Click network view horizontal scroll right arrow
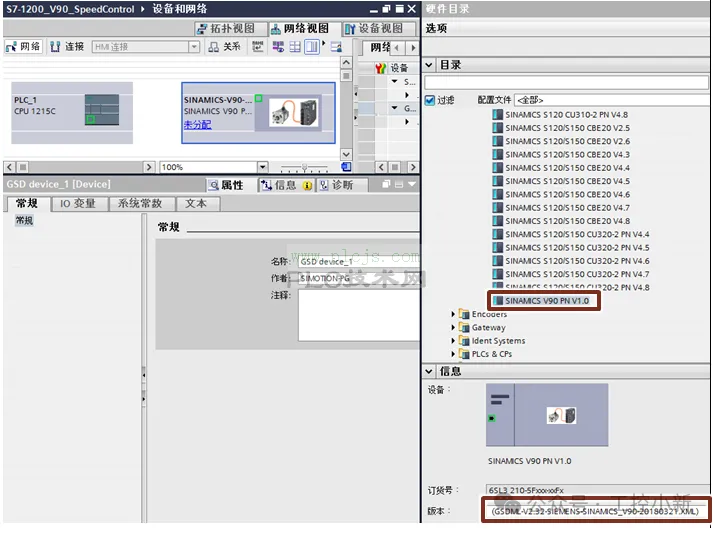The height and width of the screenshot is (533, 715). point(149,167)
